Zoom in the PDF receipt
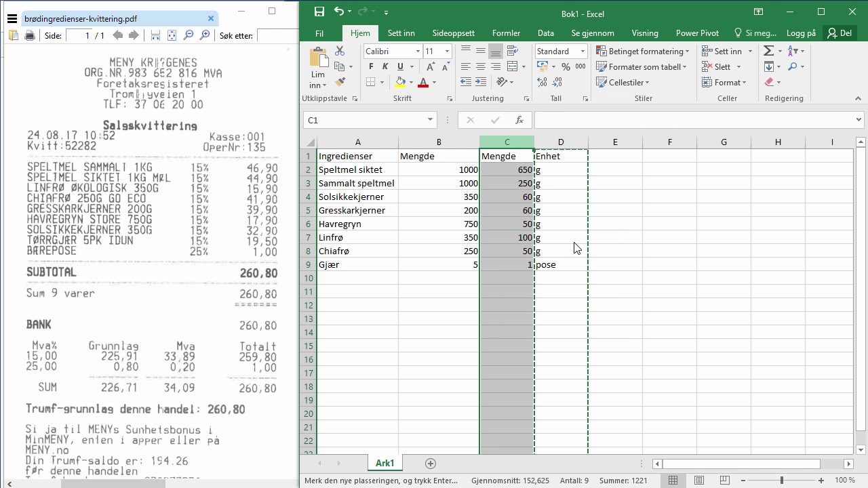868x488 pixels. [x=205, y=35]
